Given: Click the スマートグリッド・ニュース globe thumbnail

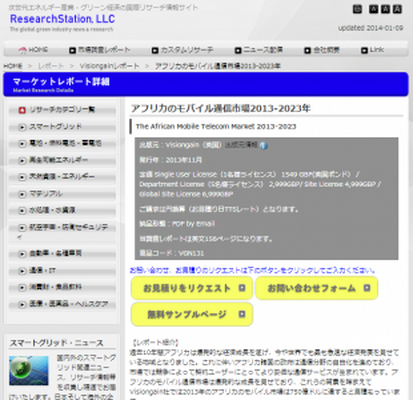Looking at the screenshot, I should point(29,370).
